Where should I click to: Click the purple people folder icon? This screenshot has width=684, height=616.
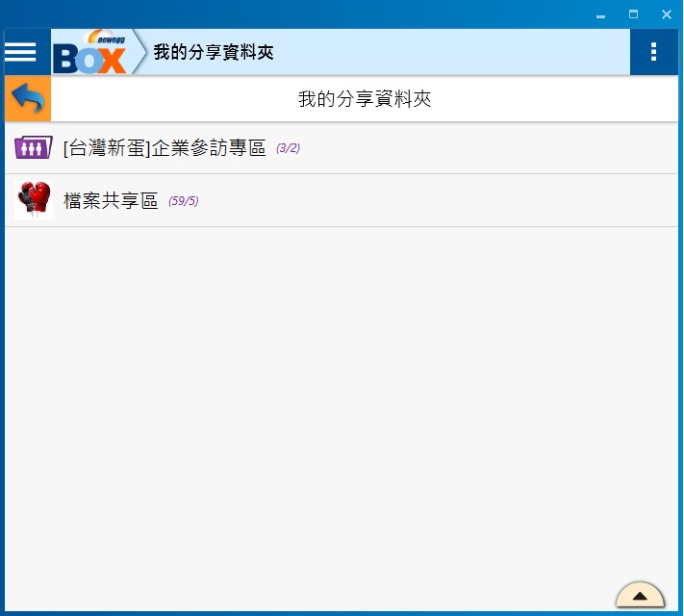(33, 148)
